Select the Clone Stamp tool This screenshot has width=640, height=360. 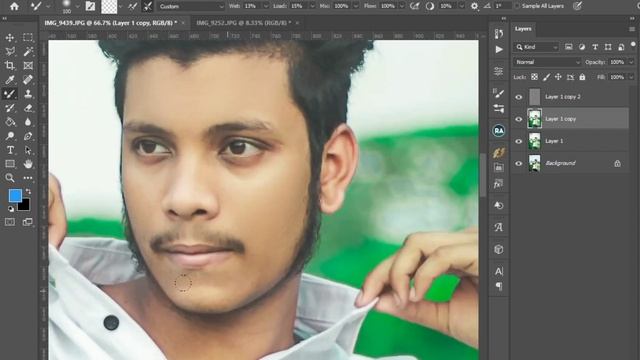click(x=28, y=94)
